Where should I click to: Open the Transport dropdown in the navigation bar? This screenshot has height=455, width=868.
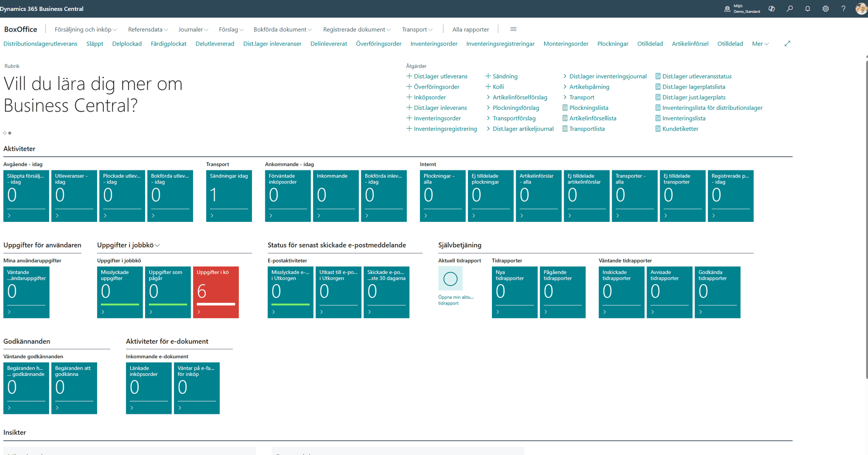click(417, 29)
